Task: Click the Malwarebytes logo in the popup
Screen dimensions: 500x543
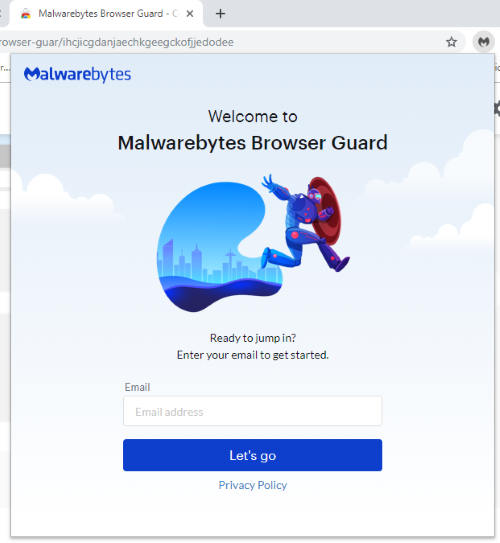Action: point(78,74)
